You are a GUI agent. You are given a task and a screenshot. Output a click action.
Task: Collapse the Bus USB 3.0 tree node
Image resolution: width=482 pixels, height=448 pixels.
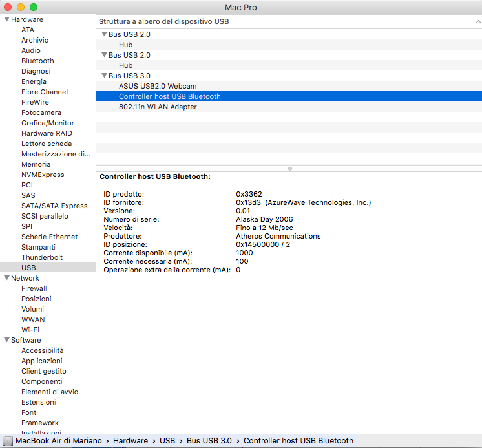104,76
